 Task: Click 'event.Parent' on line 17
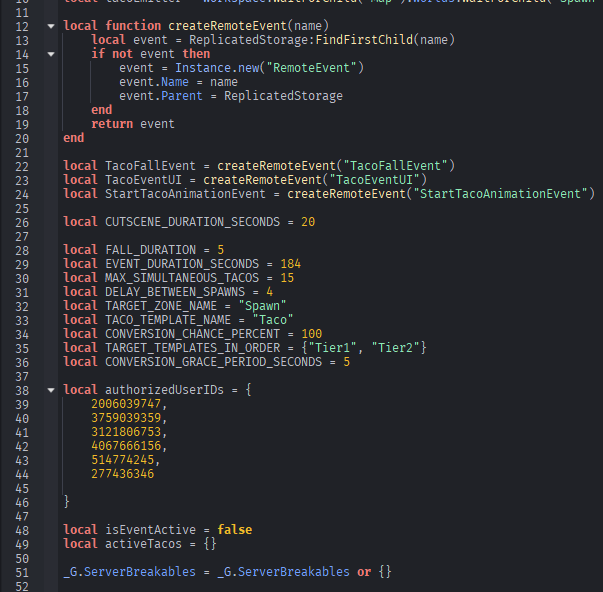click(161, 96)
